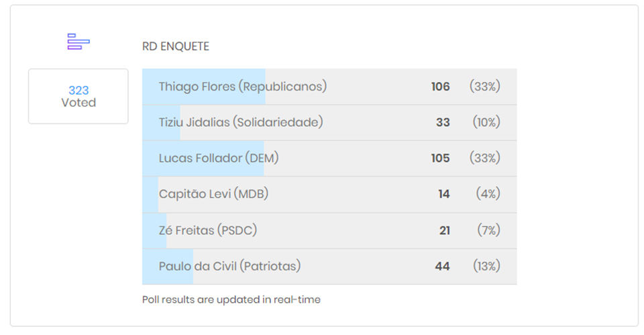This screenshot has width=644, height=335.
Task: Click Lucas Follador's 105 vote count
Action: pos(441,158)
